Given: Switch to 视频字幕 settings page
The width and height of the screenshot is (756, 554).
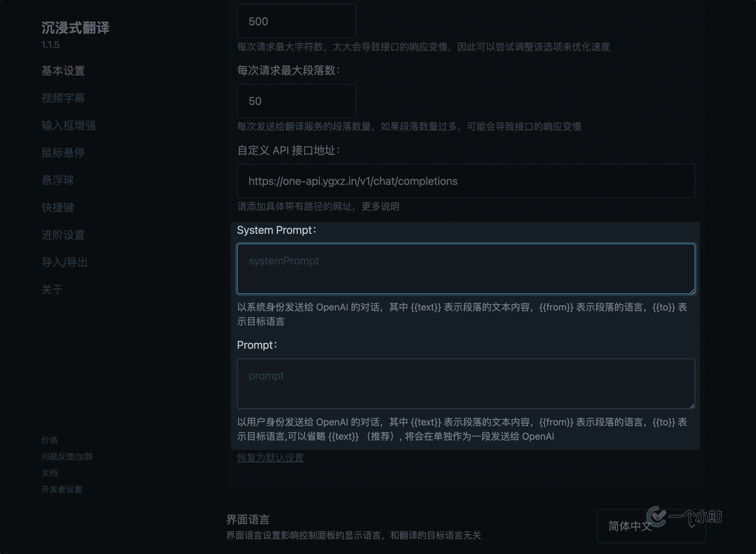Looking at the screenshot, I should [x=63, y=98].
